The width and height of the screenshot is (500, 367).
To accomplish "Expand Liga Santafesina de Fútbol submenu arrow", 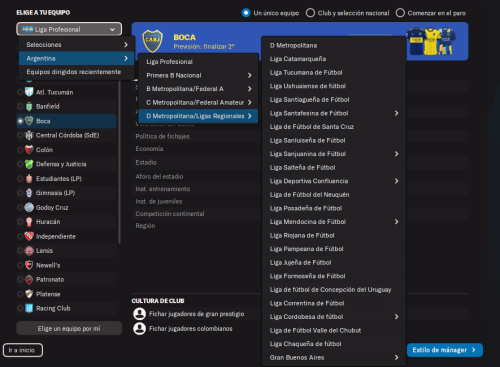I will click(x=396, y=113).
